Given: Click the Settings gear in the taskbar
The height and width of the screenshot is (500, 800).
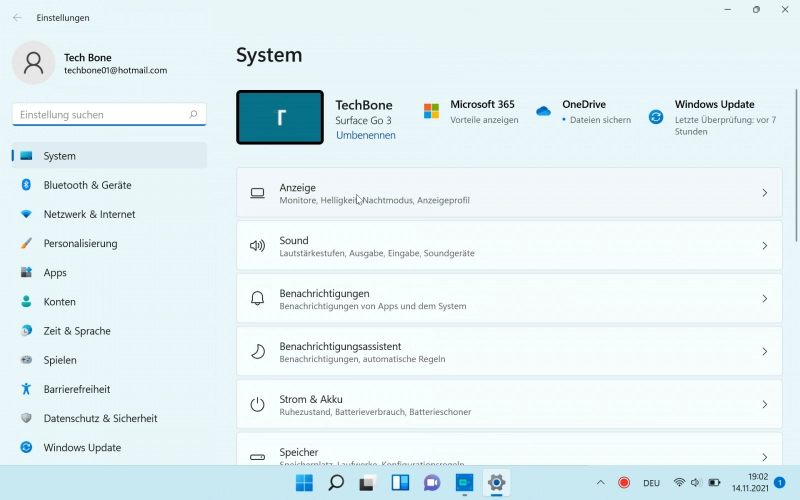Looking at the screenshot, I should 496,482.
